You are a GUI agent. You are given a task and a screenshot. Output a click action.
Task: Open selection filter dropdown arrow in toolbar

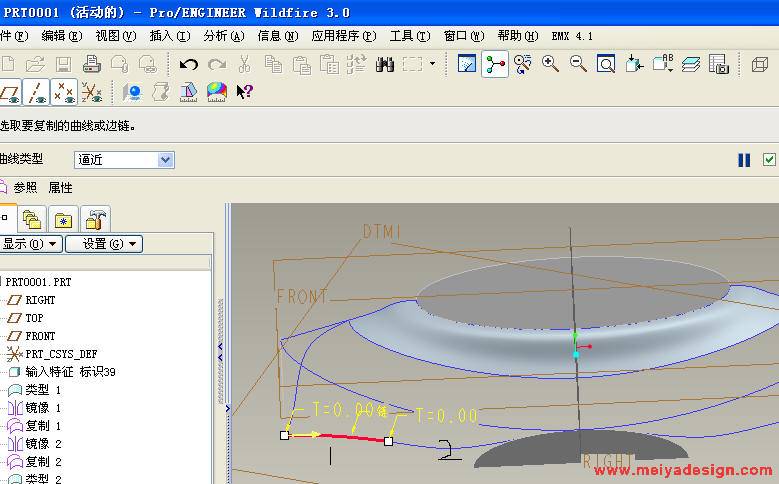point(432,64)
